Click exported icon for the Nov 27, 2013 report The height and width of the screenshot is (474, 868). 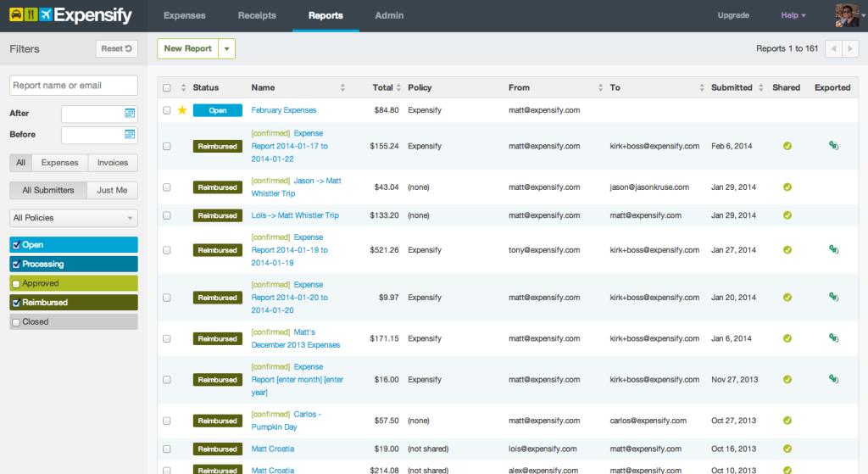(832, 380)
